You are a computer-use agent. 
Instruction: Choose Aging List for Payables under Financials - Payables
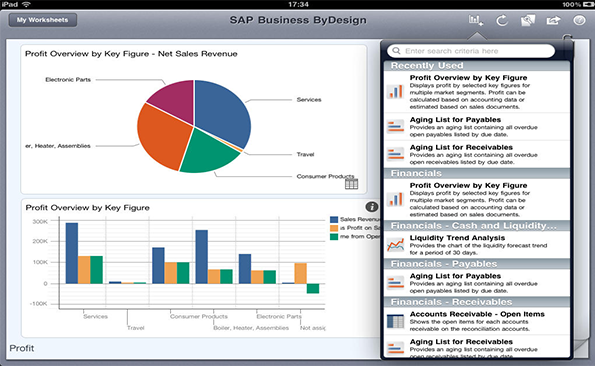tap(477, 283)
